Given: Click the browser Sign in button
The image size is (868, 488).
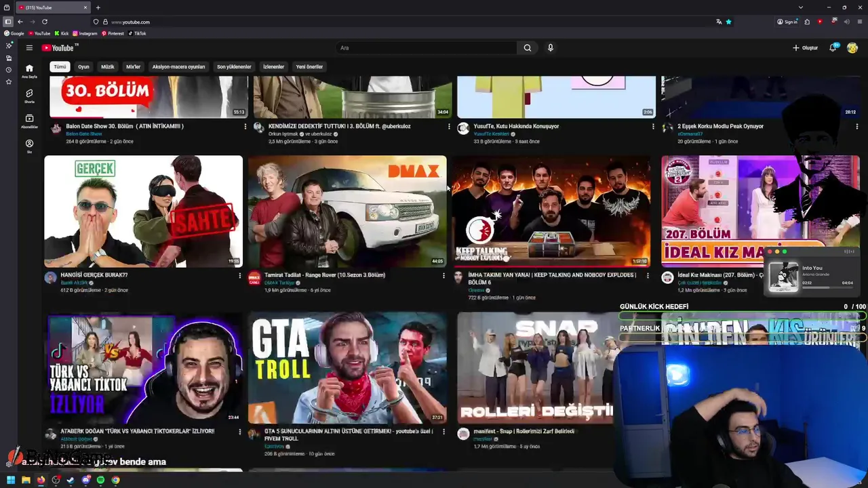Looking at the screenshot, I should pyautogui.click(x=787, y=22).
